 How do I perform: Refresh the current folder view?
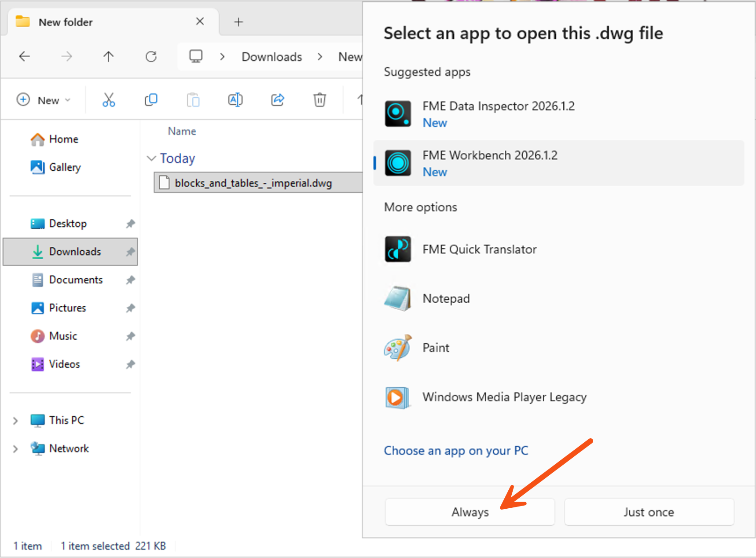pos(151,56)
